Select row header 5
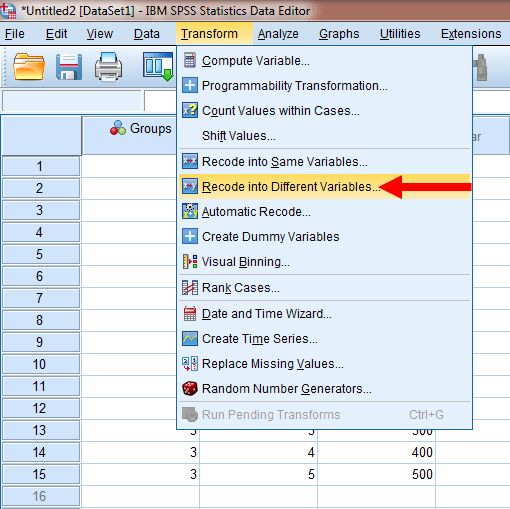Viewport: 510px width, 509px height. (x=41, y=254)
